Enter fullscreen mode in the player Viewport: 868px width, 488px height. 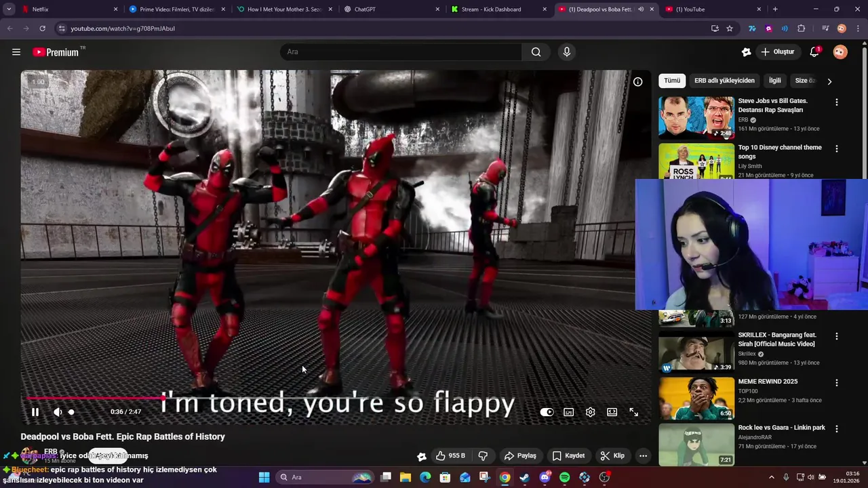coord(633,412)
